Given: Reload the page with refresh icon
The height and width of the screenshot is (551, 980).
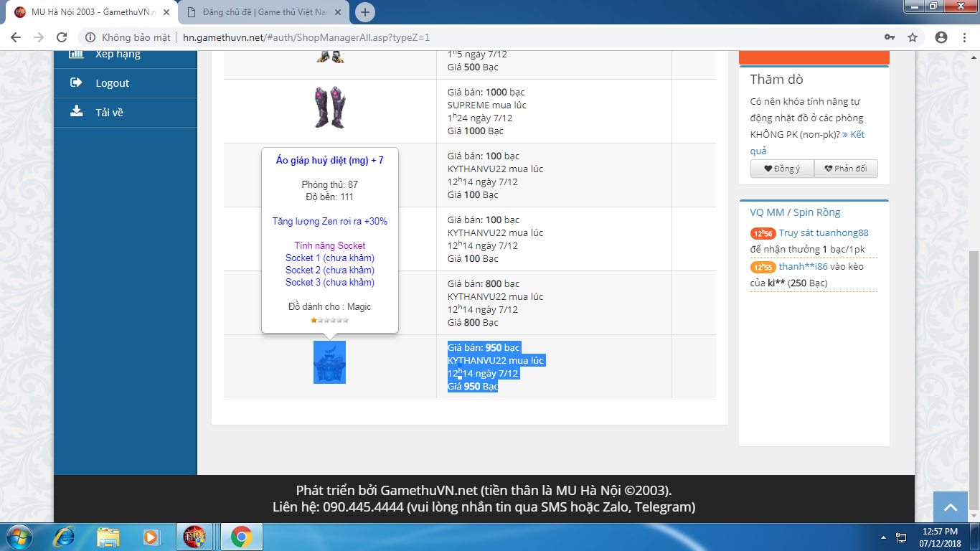Looking at the screenshot, I should 62,37.
